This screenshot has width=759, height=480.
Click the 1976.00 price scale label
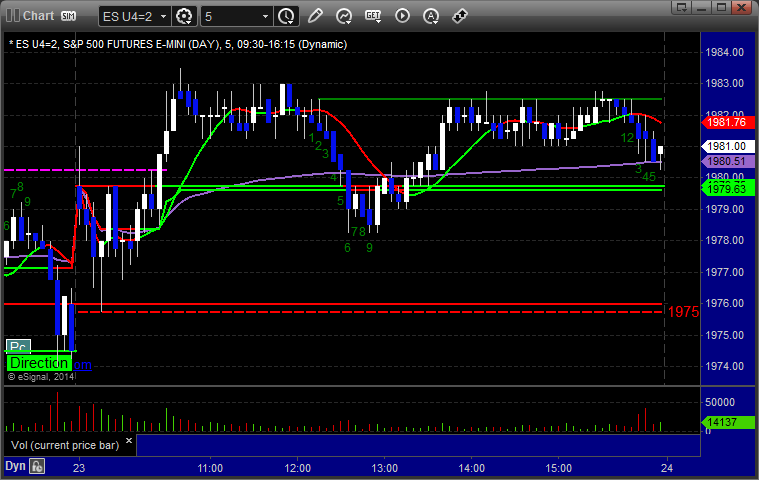pos(725,303)
